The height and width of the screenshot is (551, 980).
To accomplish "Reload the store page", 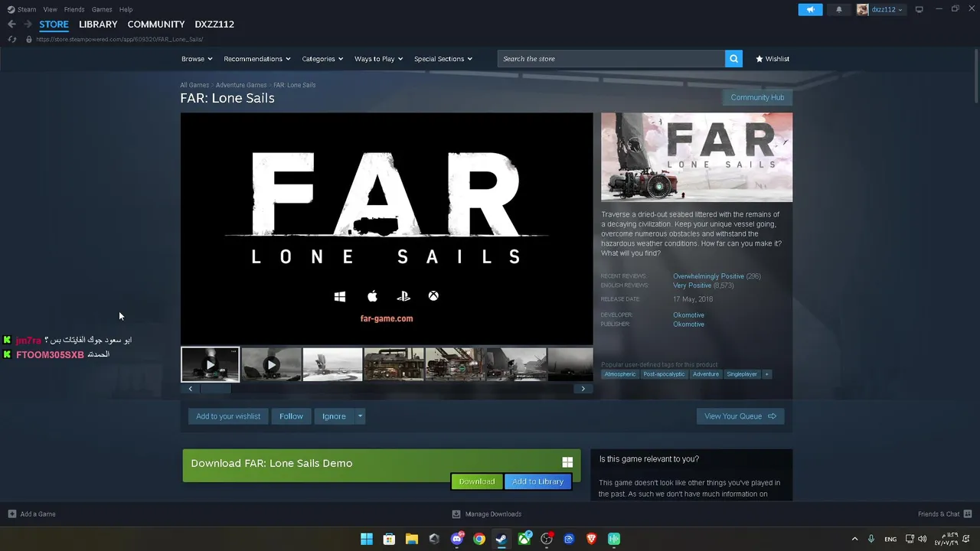I will click(11, 39).
